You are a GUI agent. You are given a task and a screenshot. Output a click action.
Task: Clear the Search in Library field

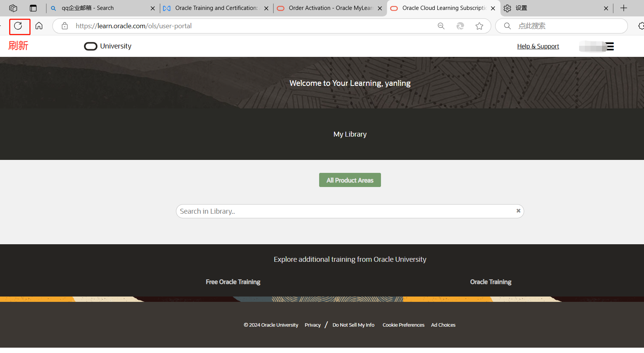click(518, 211)
